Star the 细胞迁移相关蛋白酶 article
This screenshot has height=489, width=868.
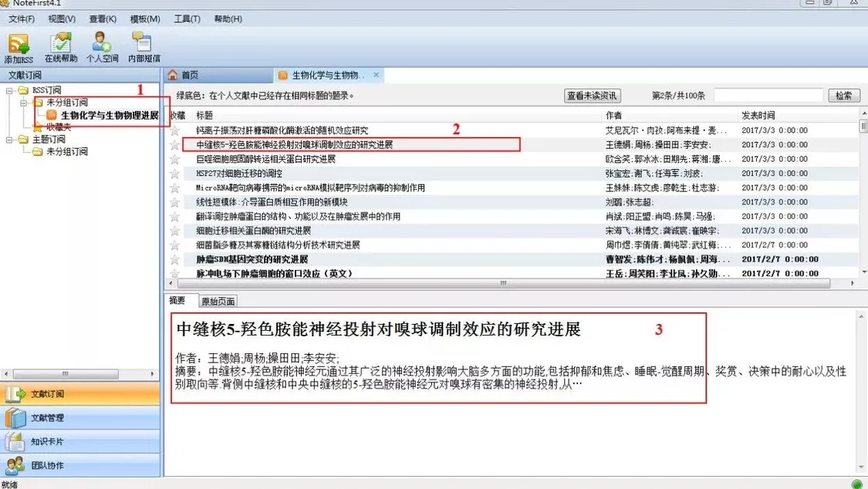point(175,231)
